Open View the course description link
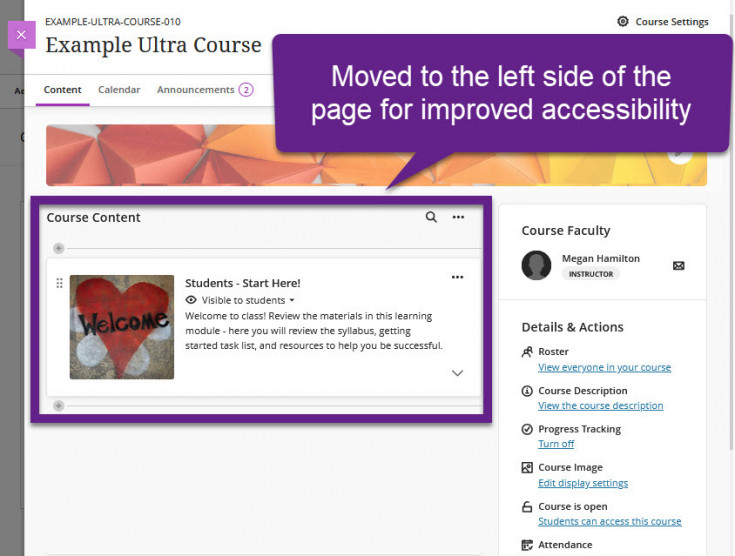 click(x=600, y=406)
